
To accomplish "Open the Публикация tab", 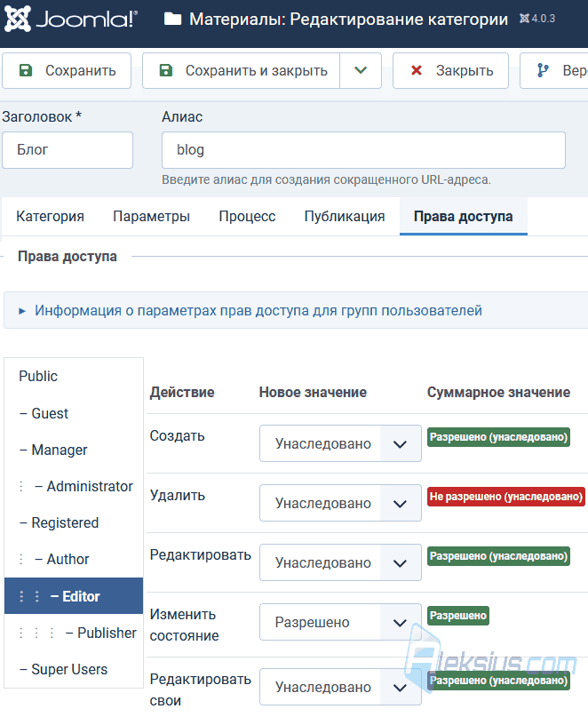I will coord(345,216).
